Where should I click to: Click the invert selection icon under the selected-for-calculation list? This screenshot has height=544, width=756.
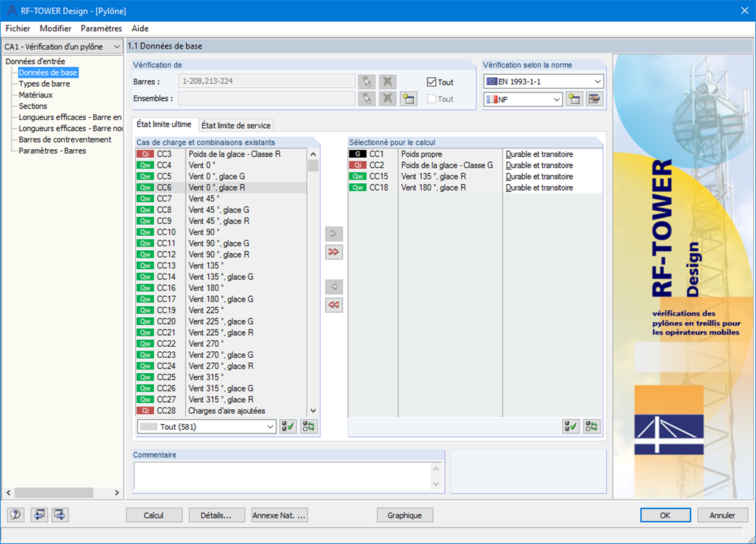pos(592,426)
